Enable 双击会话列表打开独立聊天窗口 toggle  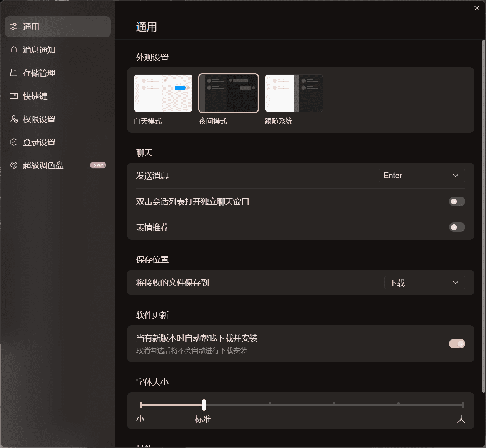point(457,201)
